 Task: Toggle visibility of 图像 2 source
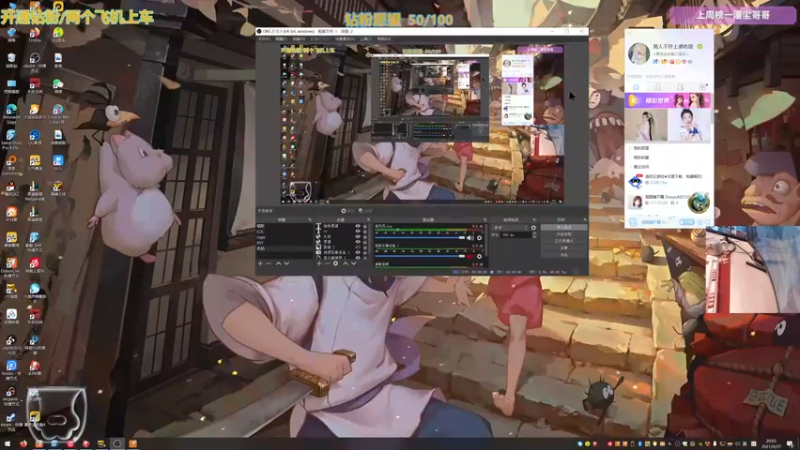coord(358,247)
